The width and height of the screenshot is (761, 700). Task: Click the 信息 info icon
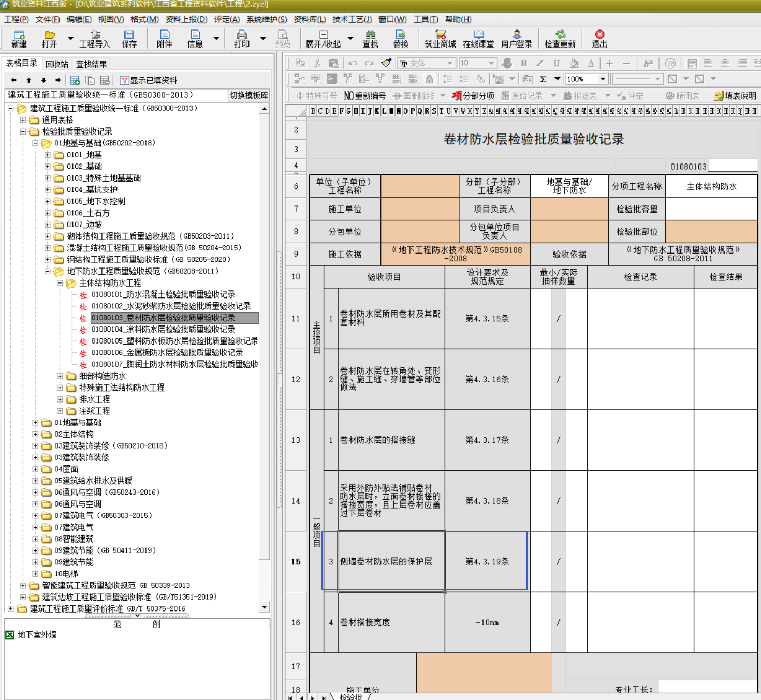[x=195, y=39]
